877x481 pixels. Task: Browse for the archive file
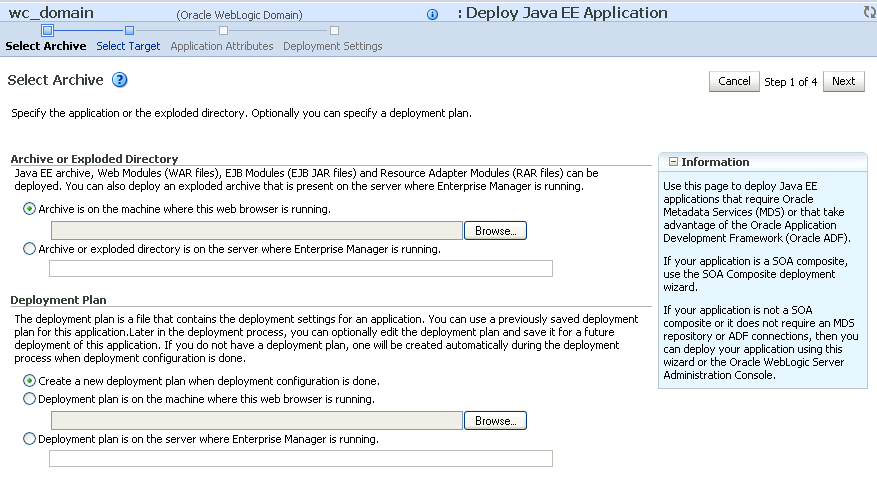point(495,230)
